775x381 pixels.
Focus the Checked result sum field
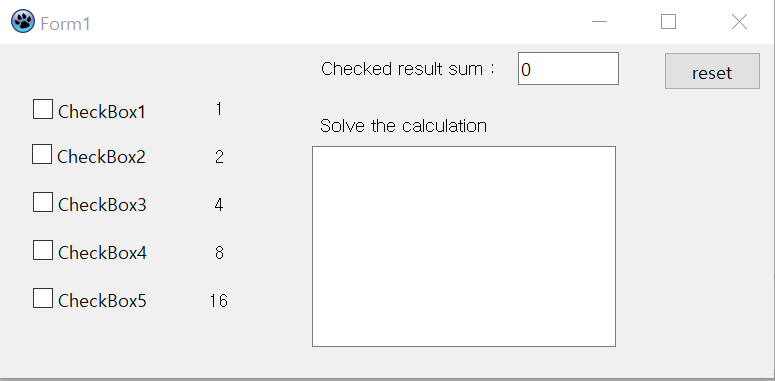568,69
